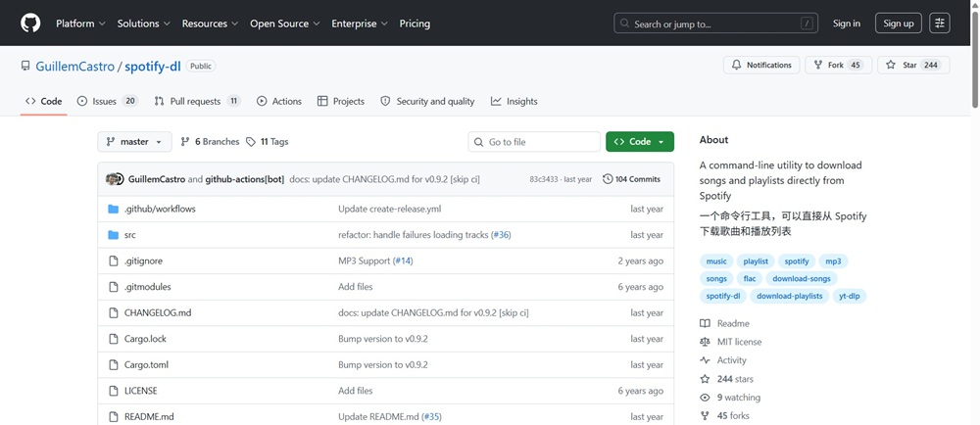View 9 watching link

(x=731, y=398)
